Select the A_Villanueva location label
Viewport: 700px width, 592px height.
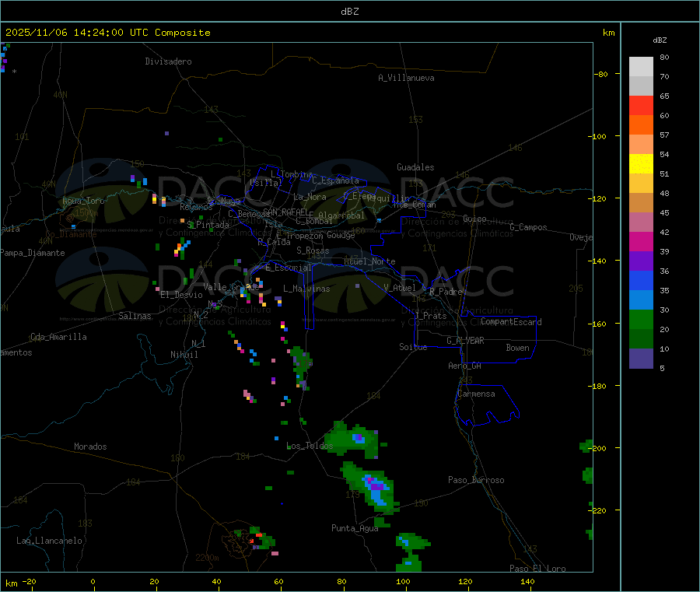[406, 78]
